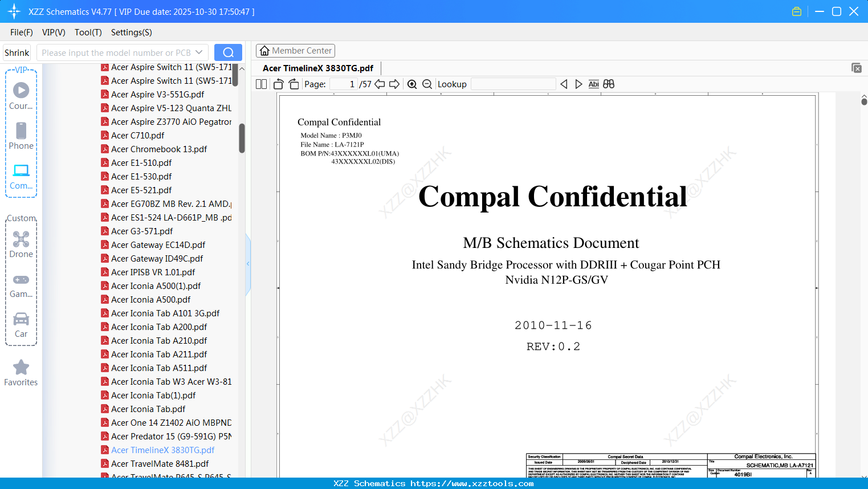Open Acer Gateway EC14D.pdf
The image size is (868, 489).
click(158, 245)
